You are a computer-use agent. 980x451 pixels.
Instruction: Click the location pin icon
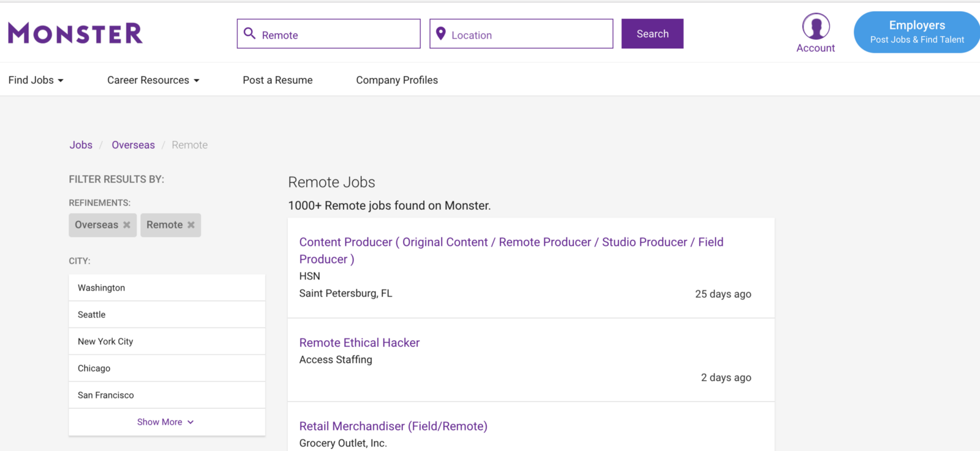coord(440,34)
